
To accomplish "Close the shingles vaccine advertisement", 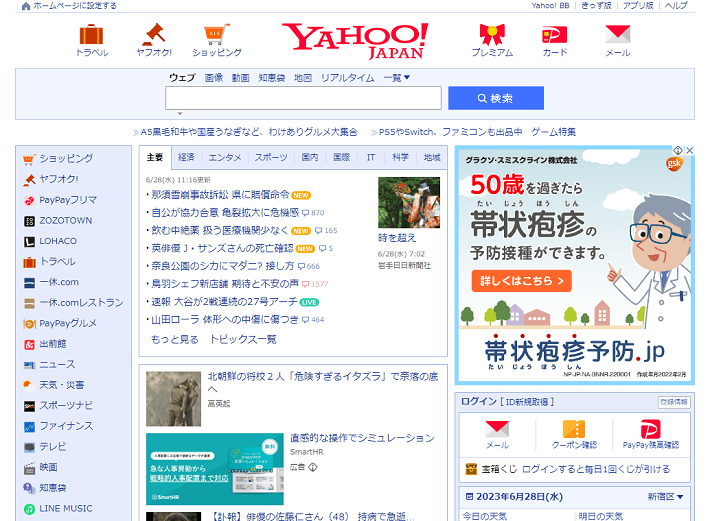I will [690, 150].
